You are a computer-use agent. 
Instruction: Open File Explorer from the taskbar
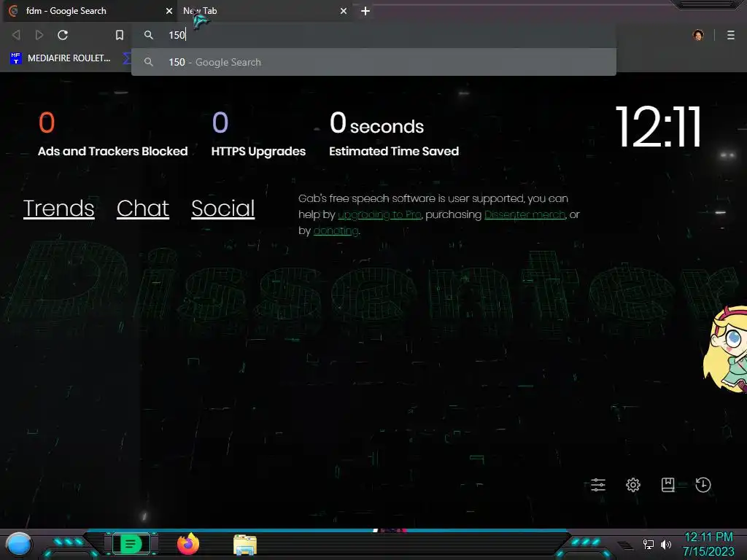(245, 545)
